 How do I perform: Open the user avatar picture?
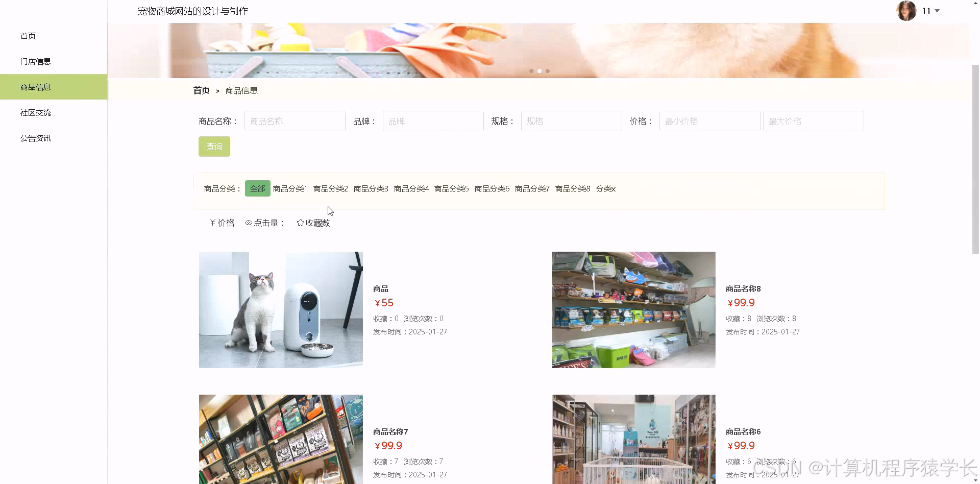point(906,11)
